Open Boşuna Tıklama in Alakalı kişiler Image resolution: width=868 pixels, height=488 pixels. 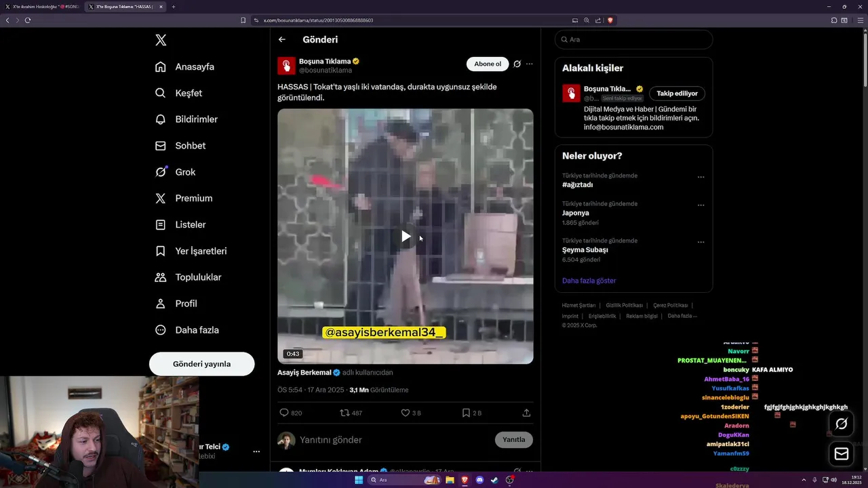pyautogui.click(x=607, y=89)
